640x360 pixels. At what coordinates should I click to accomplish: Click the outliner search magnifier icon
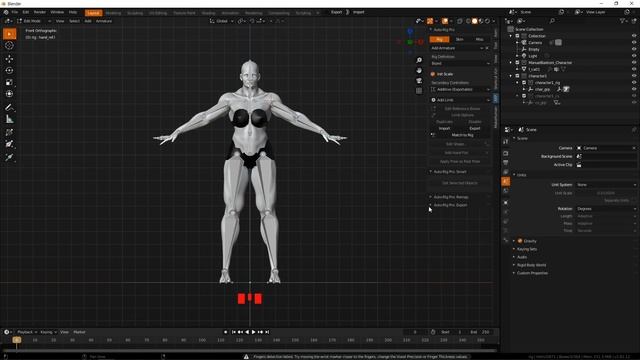click(x=552, y=21)
